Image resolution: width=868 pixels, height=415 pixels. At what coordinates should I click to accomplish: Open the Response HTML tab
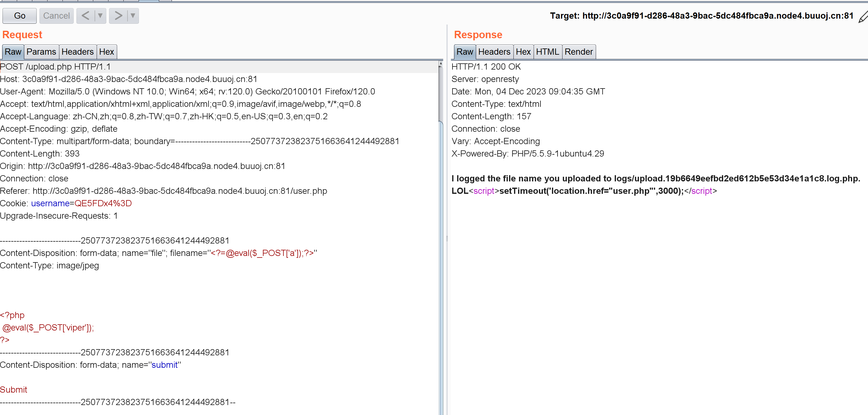(548, 52)
